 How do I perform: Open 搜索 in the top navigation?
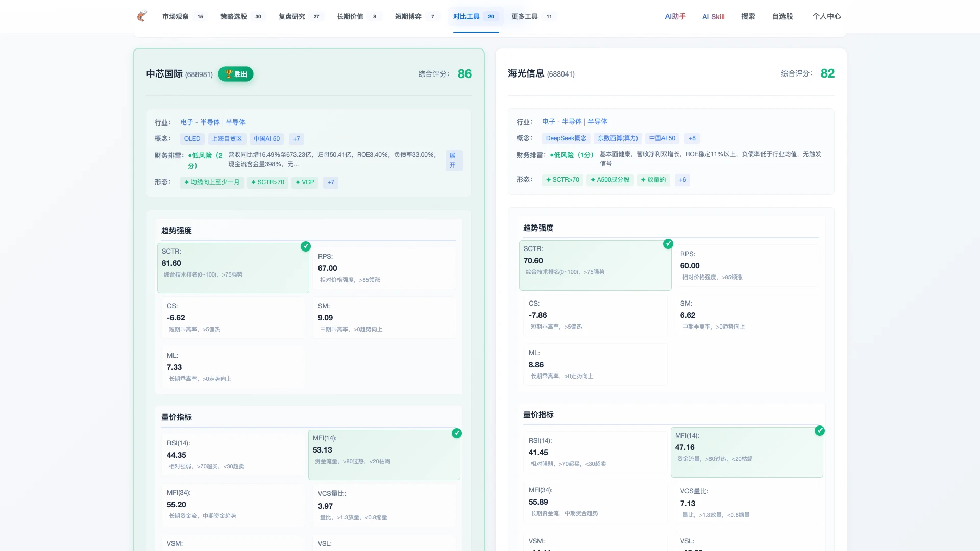pos(748,16)
